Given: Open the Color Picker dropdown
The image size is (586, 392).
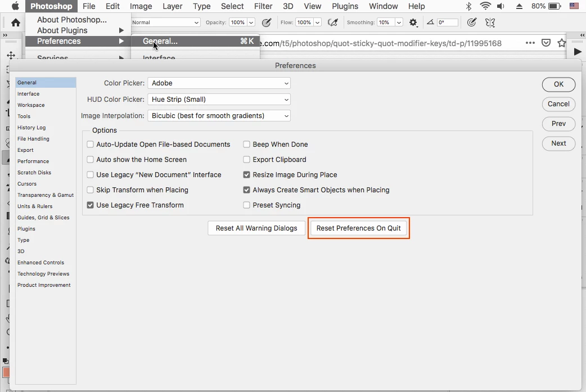Looking at the screenshot, I should [219, 83].
